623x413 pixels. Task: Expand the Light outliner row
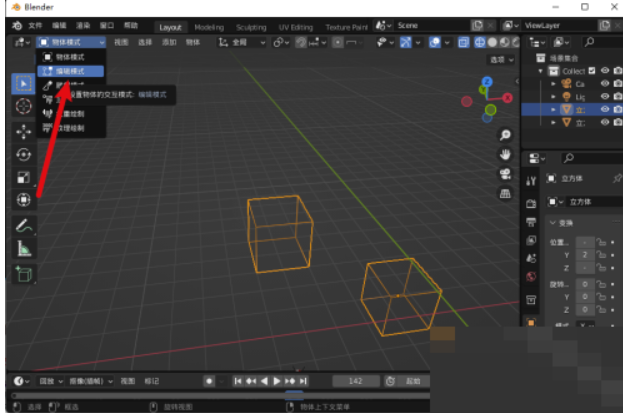[553, 97]
